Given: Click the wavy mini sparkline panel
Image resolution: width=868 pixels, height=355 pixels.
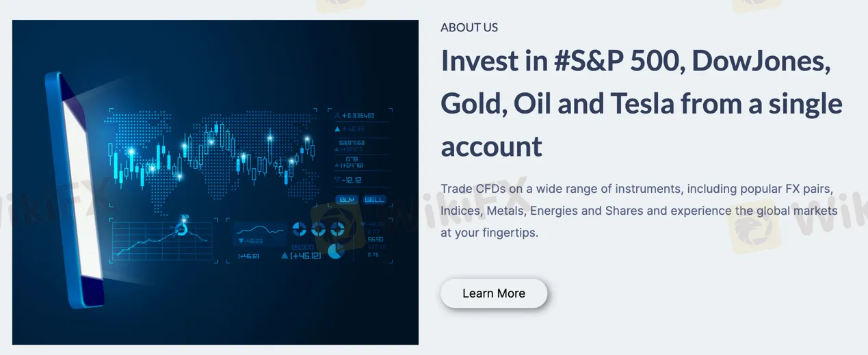Looking at the screenshot, I should tap(259, 234).
